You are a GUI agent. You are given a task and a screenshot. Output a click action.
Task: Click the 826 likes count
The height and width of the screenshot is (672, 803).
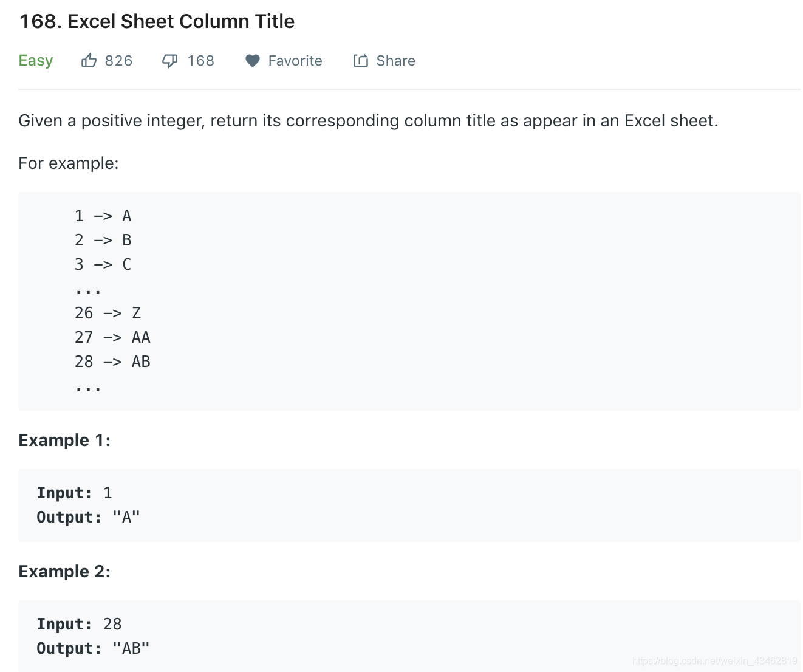(x=118, y=61)
